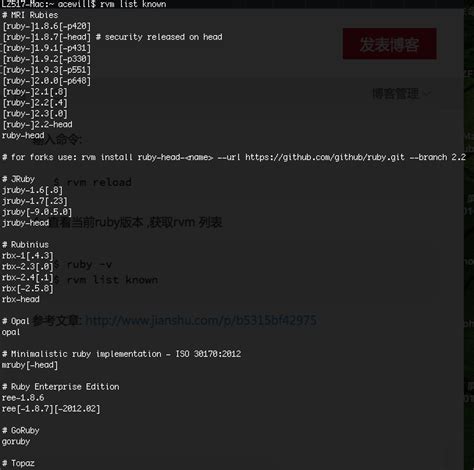The width and height of the screenshot is (474, 470).
Task: Expand the 博客管理 dropdown
Action: click(x=401, y=94)
